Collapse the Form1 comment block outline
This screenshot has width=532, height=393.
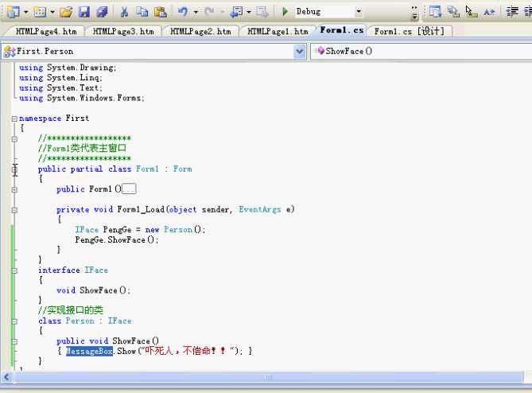point(14,138)
